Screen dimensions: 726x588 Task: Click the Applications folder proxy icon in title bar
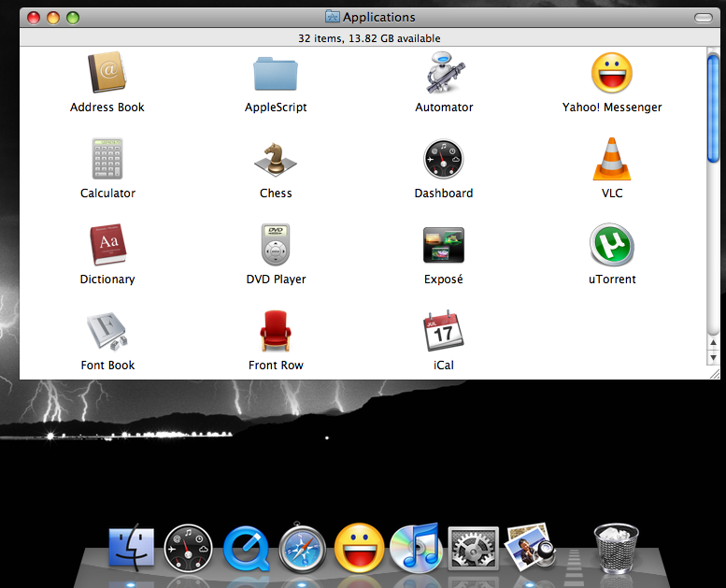click(332, 17)
